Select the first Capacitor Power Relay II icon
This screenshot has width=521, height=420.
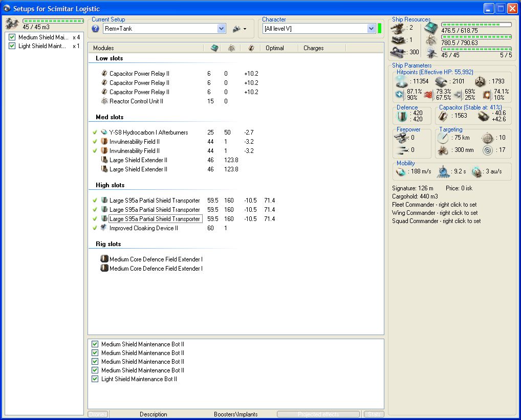click(104, 73)
